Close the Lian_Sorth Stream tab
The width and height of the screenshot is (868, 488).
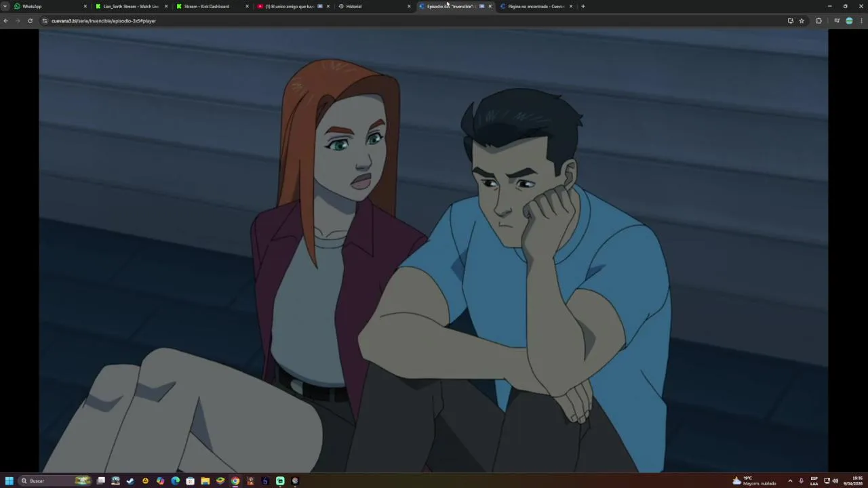[x=166, y=6]
